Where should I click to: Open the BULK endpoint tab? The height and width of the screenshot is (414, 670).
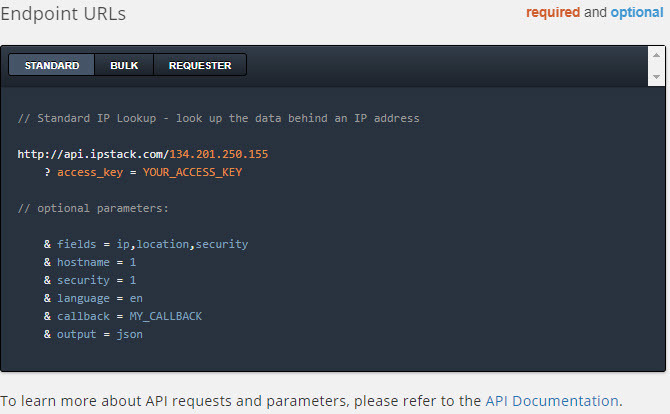point(124,65)
